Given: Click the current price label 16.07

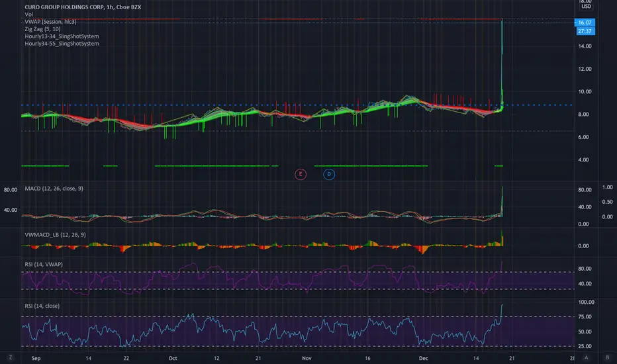Looking at the screenshot, I should 585,23.
